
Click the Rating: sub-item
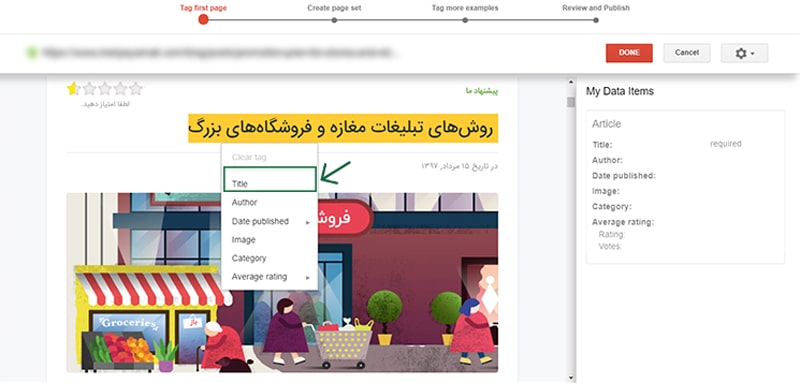click(x=612, y=235)
